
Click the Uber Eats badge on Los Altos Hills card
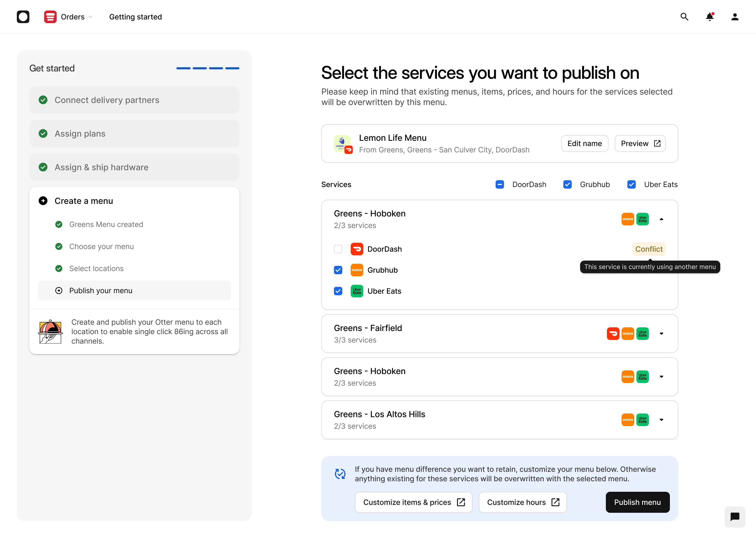(x=642, y=420)
